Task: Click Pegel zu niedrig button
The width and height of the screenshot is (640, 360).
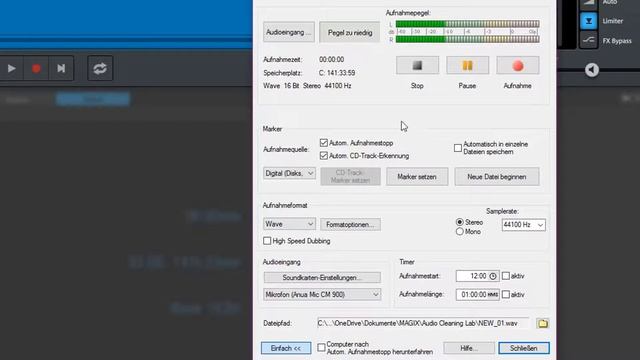Action: (x=350, y=32)
